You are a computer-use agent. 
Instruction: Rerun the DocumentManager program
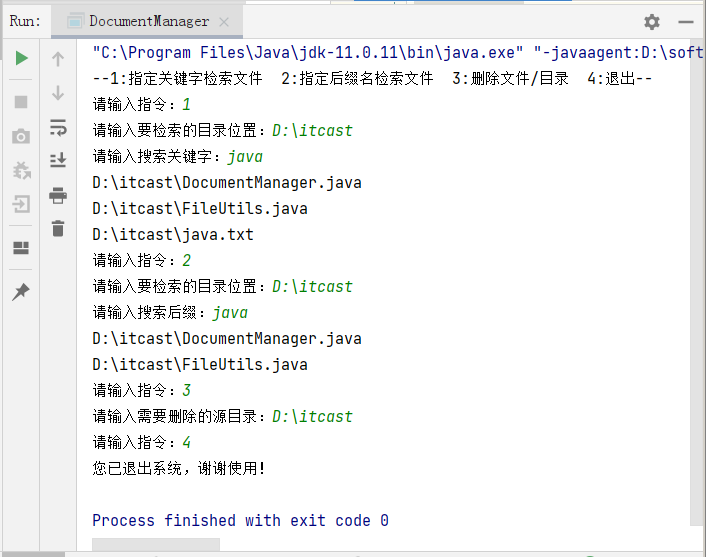pos(21,58)
